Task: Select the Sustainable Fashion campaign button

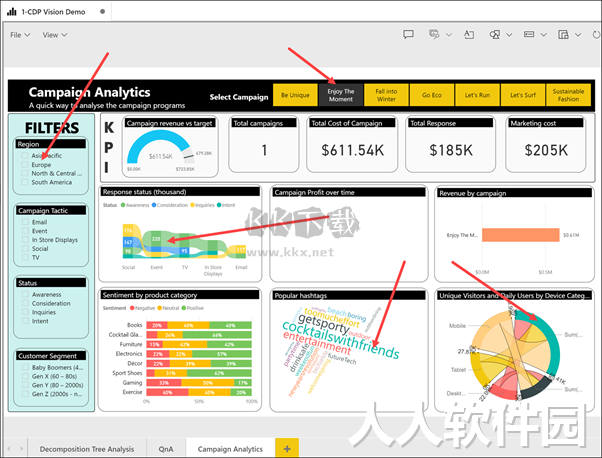Action: 568,95
